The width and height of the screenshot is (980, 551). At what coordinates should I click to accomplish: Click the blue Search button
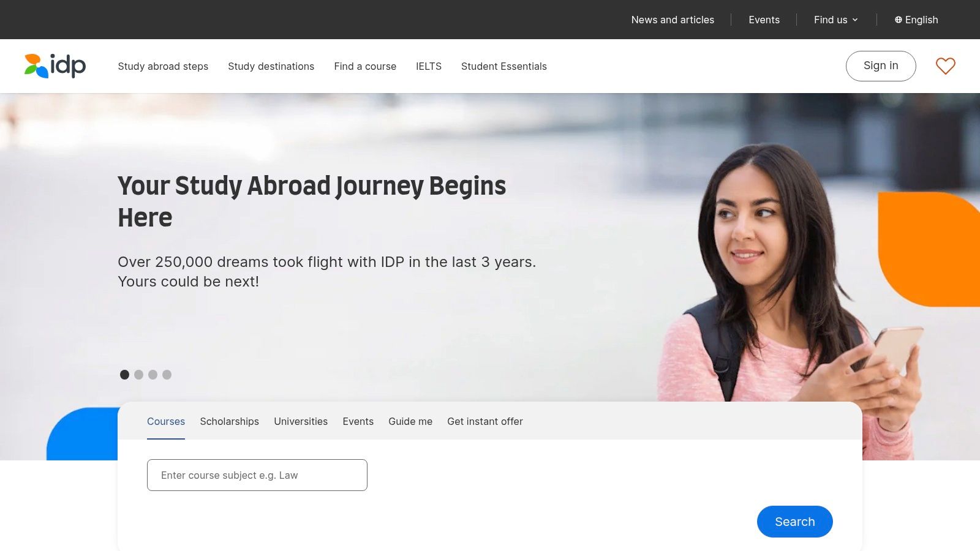click(795, 522)
